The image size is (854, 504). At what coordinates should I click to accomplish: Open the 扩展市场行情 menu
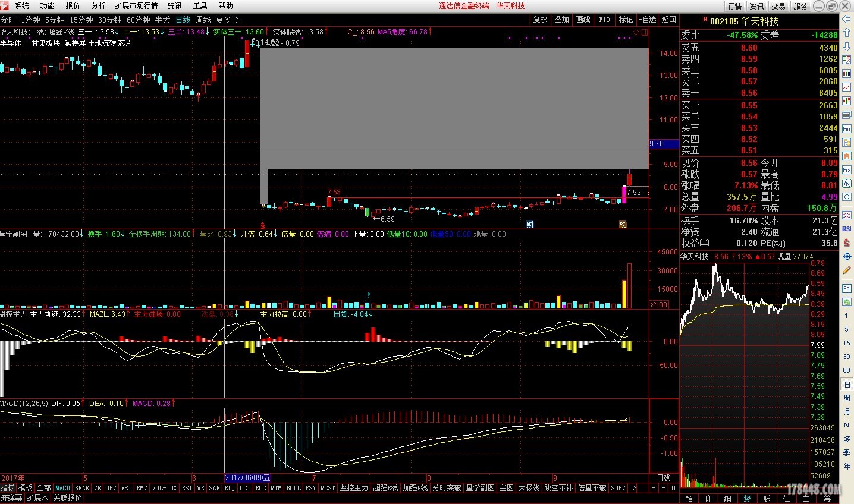point(137,6)
